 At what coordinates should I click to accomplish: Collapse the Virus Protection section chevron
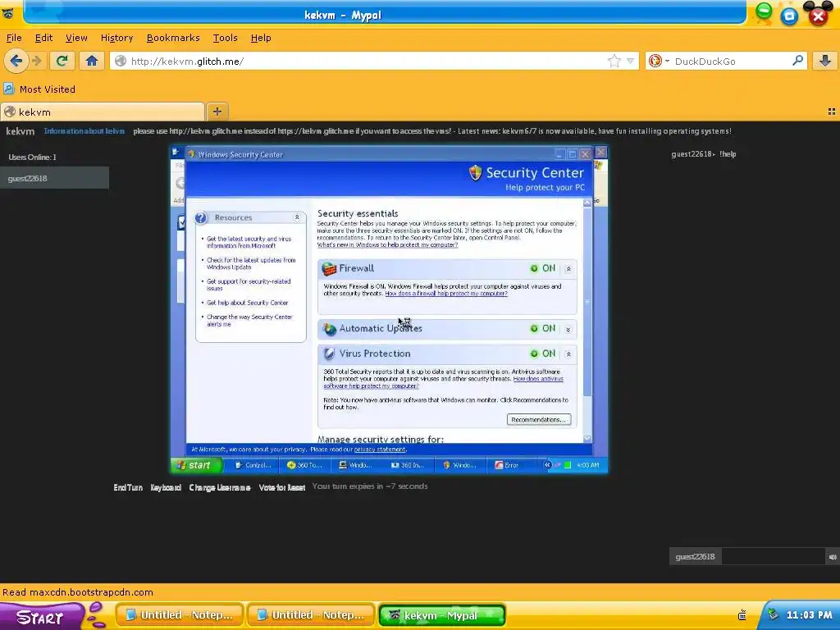(x=568, y=354)
